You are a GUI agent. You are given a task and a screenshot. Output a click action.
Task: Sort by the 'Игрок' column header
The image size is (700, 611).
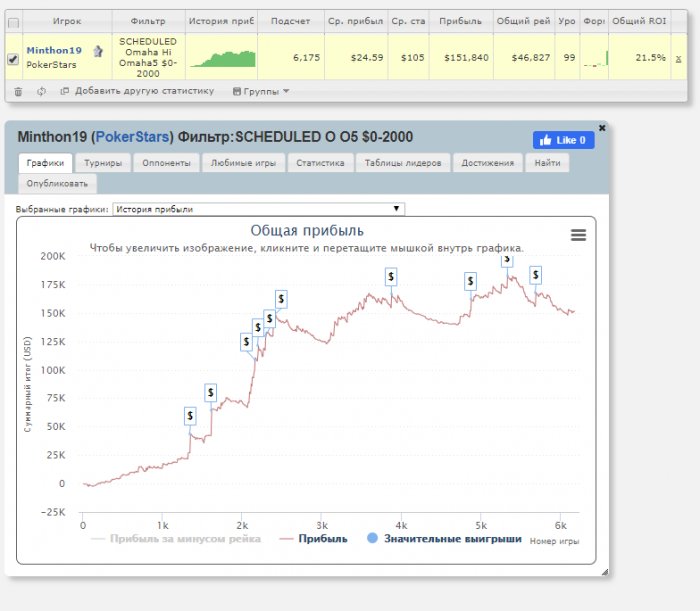pos(67,21)
